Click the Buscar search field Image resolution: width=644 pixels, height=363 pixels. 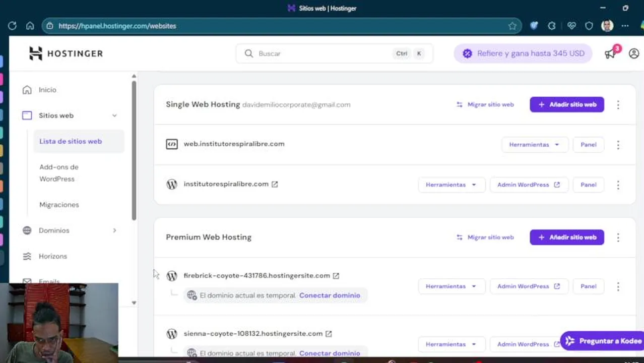click(x=334, y=53)
